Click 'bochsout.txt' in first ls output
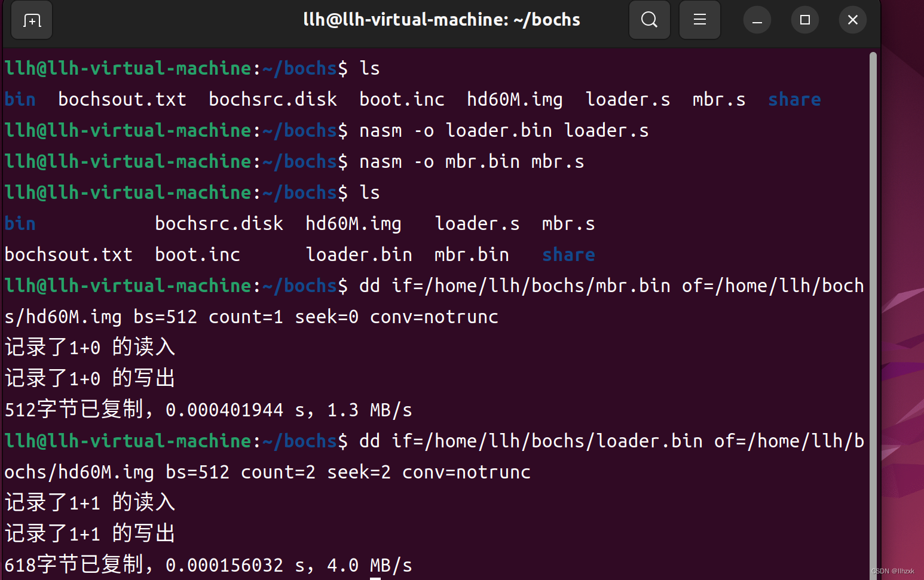The height and width of the screenshot is (580, 924). pyautogui.click(x=123, y=99)
